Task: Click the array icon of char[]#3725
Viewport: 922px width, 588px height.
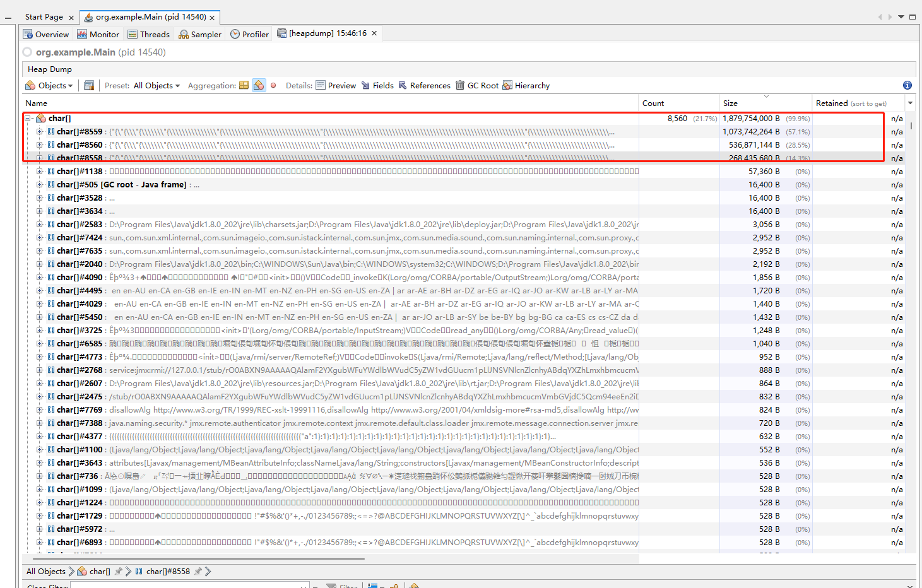Action: click(x=51, y=331)
